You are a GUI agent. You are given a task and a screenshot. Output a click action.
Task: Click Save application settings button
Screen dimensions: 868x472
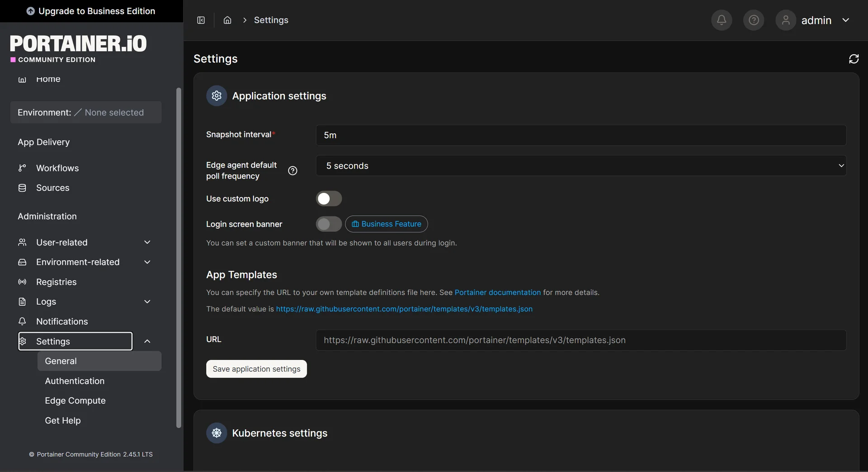256,369
